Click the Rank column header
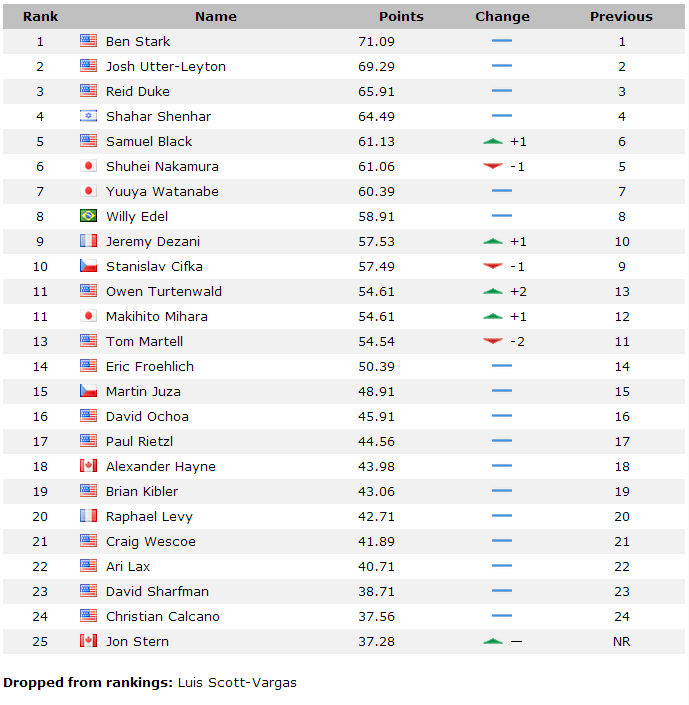 (x=40, y=17)
